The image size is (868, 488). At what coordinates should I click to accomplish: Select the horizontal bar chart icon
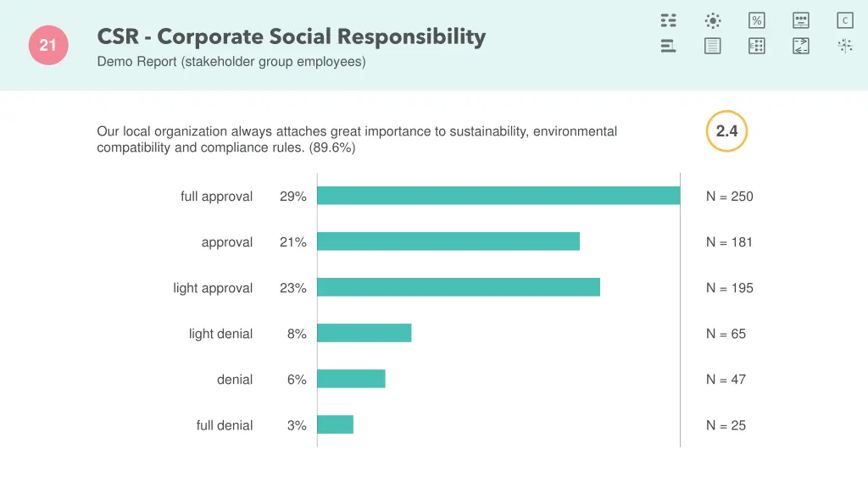[x=669, y=46]
